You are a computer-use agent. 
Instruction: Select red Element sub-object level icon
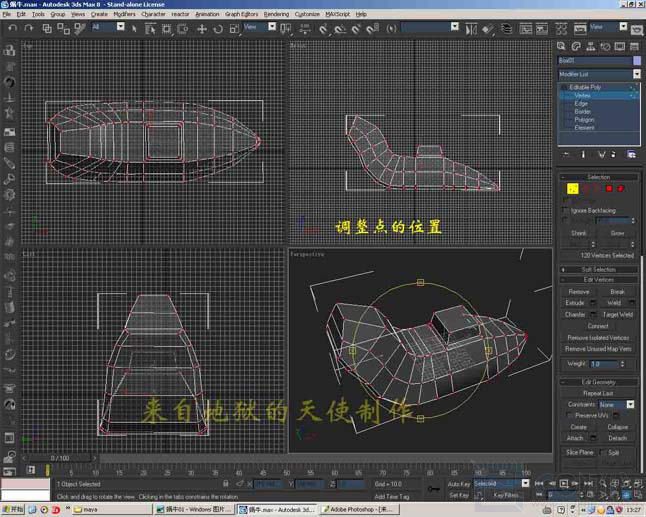[620, 189]
